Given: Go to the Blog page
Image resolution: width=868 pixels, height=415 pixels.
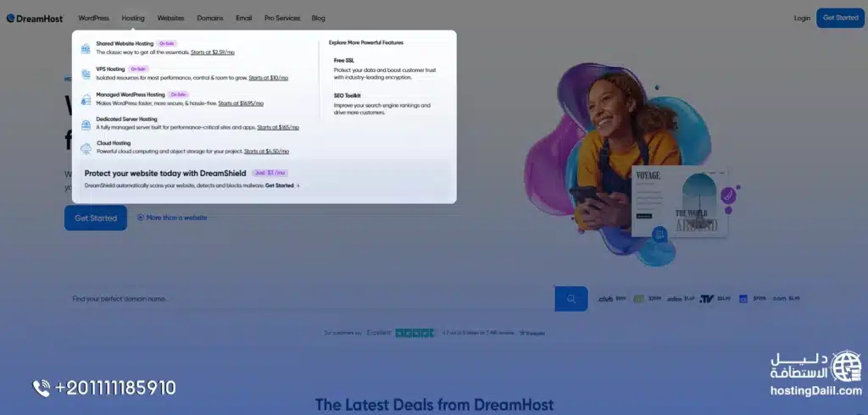Looking at the screenshot, I should (318, 18).
